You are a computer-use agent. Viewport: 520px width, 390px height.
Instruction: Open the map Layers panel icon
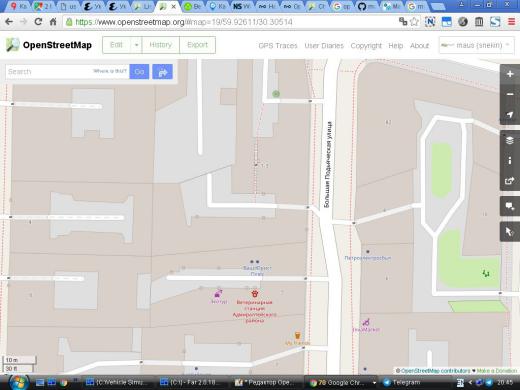click(x=510, y=140)
